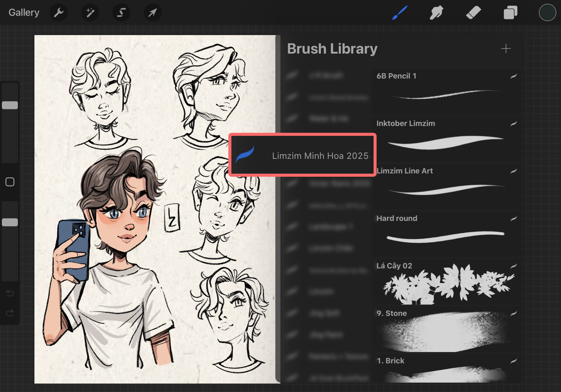
Task: Tap the square modify button in sidebar
Action: click(x=10, y=182)
